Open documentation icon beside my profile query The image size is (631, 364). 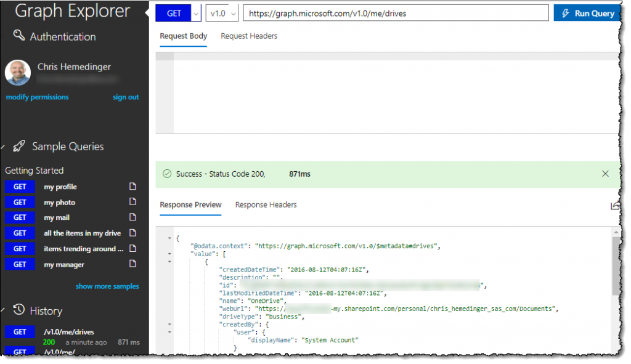(x=132, y=187)
